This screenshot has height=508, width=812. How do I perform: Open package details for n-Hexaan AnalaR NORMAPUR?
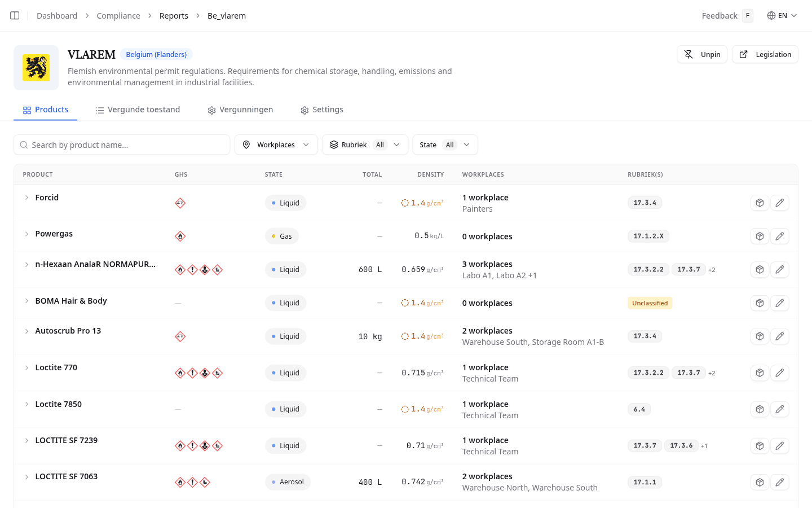click(x=760, y=269)
